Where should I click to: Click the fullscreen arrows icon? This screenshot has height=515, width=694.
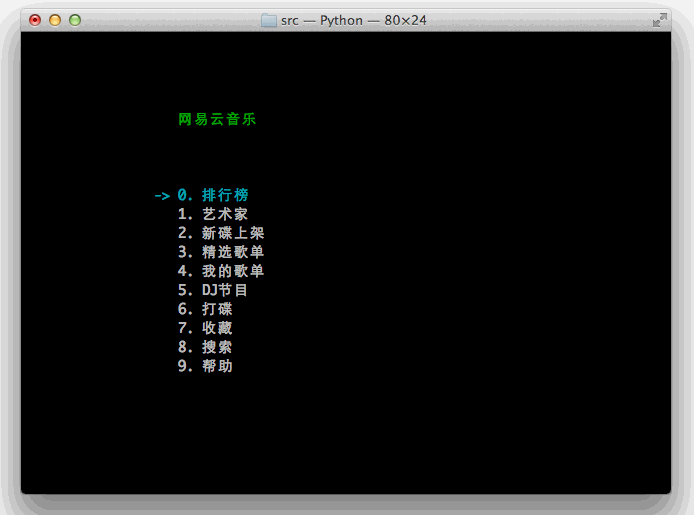(659, 20)
